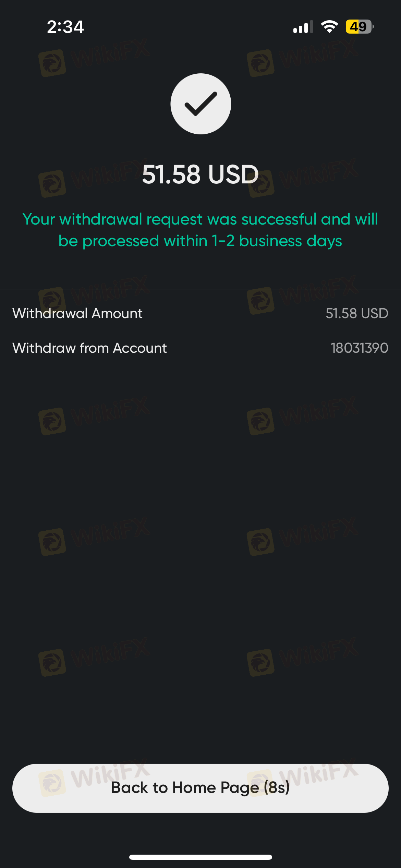
Task: Tap the green withdrawal success message
Action: click(200, 230)
